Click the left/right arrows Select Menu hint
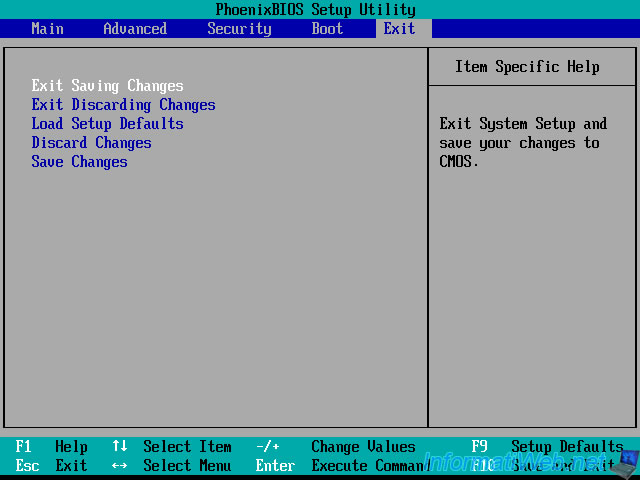 [172, 465]
